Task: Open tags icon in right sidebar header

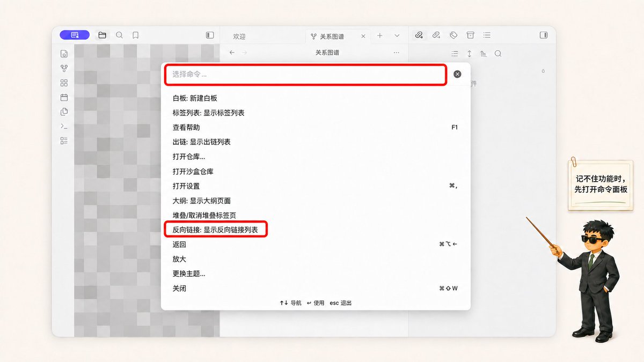Action: [453, 35]
